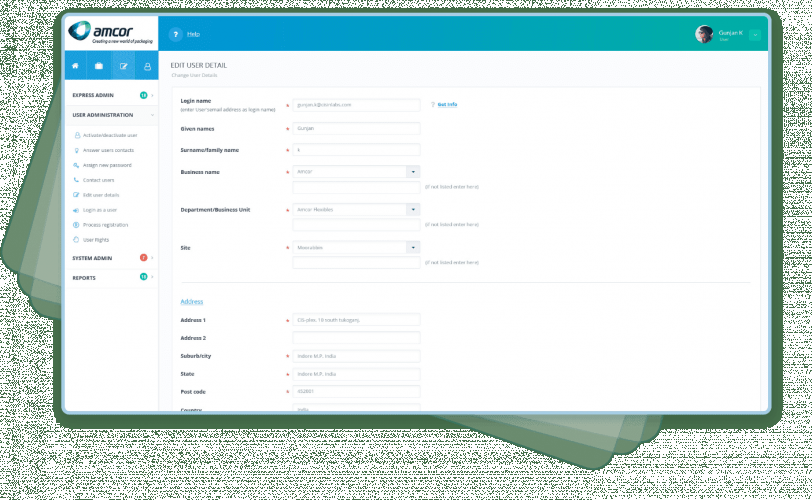Open the user account dropdown arrow
This screenshot has width=812, height=500.
755,35
